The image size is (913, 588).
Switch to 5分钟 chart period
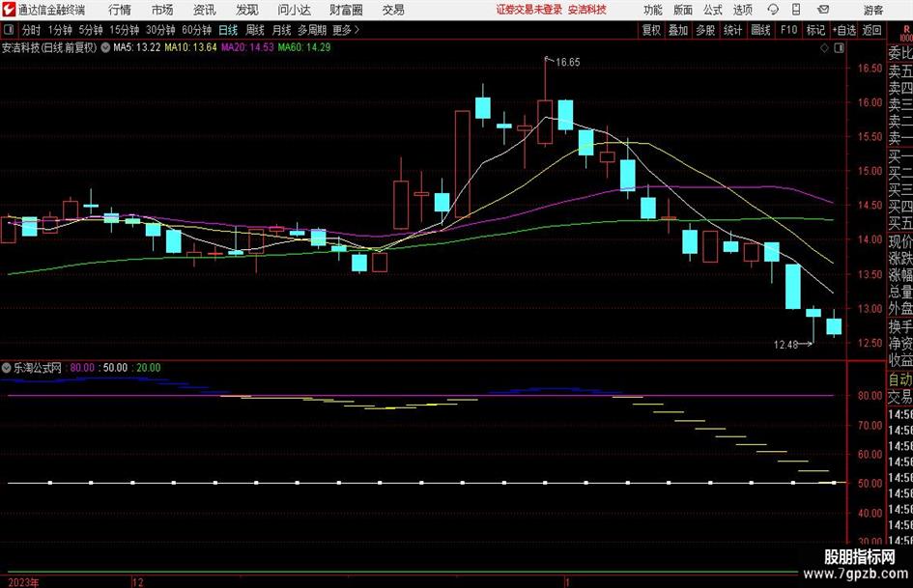(91, 30)
